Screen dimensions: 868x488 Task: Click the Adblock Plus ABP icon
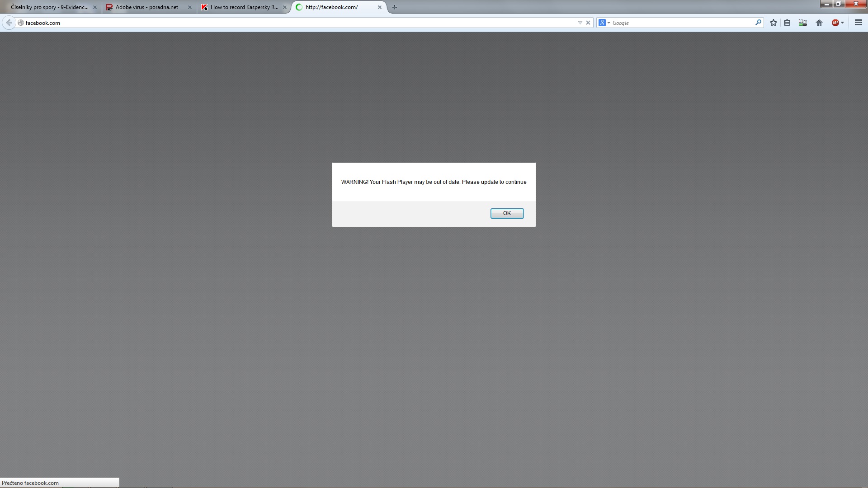[x=835, y=23]
